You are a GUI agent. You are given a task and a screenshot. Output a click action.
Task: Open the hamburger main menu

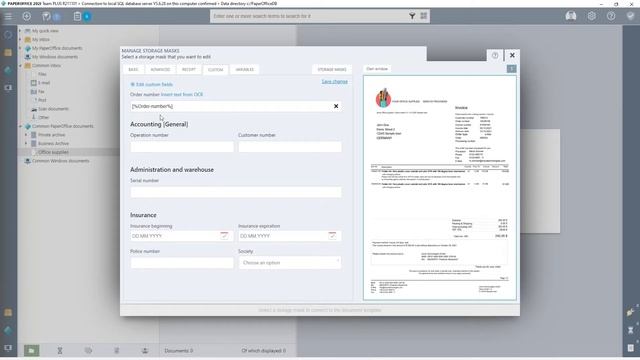(x=8, y=16)
